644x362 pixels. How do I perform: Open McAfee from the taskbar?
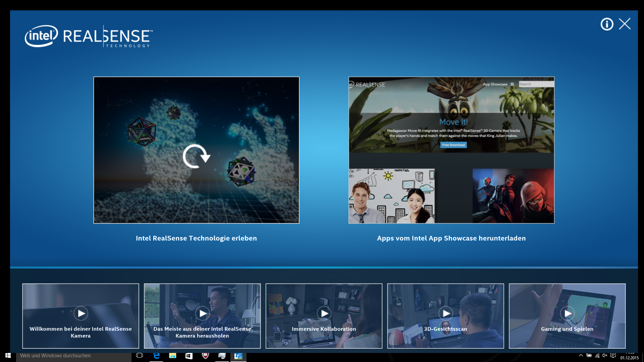click(205, 356)
